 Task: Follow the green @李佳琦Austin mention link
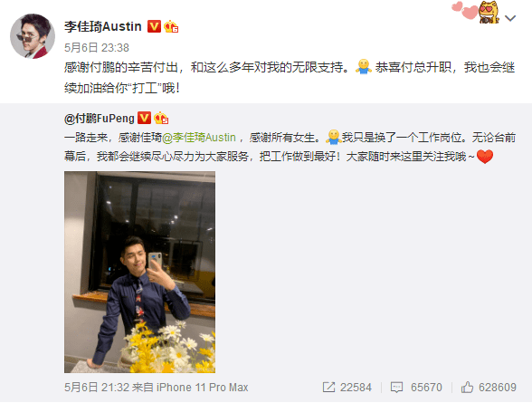(199, 138)
